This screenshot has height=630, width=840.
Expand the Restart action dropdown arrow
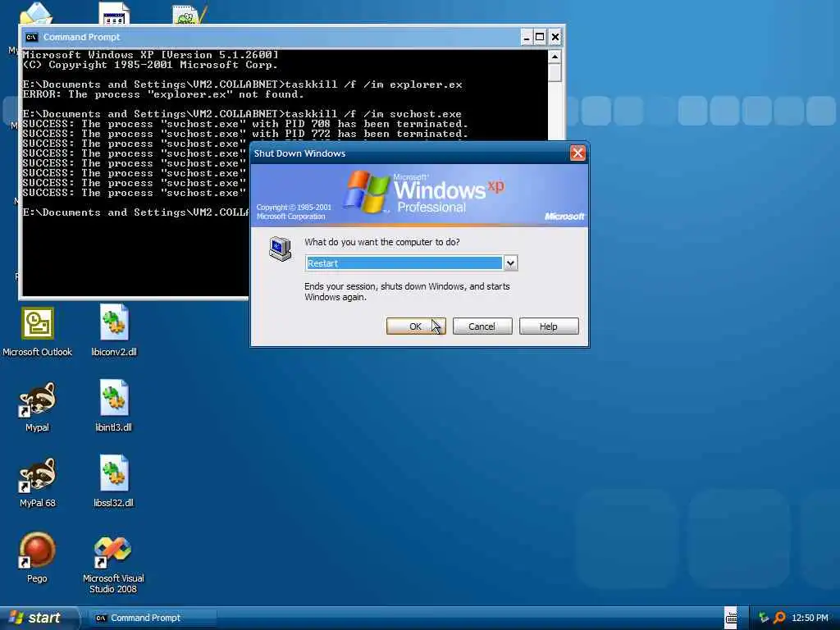tap(510, 263)
